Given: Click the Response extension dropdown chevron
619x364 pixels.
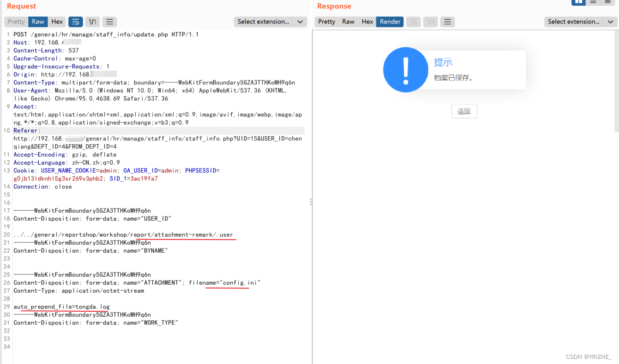Looking at the screenshot, I should pos(611,22).
